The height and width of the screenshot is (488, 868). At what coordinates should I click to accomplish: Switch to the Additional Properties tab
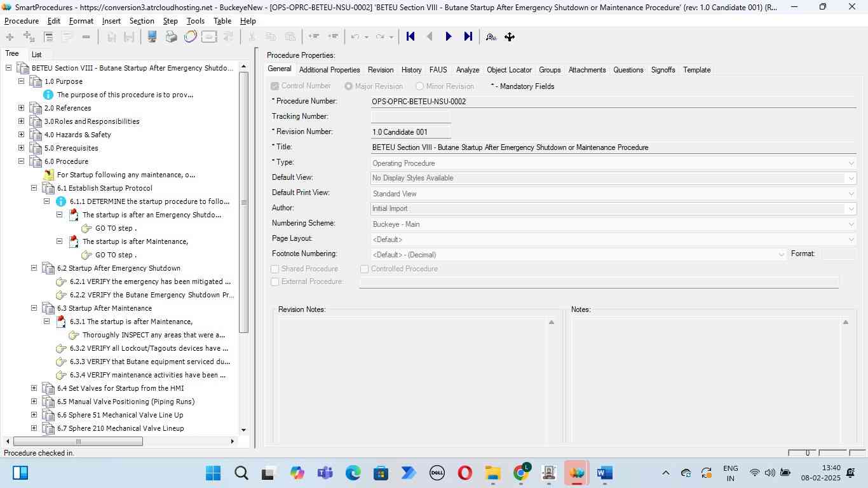coord(329,70)
